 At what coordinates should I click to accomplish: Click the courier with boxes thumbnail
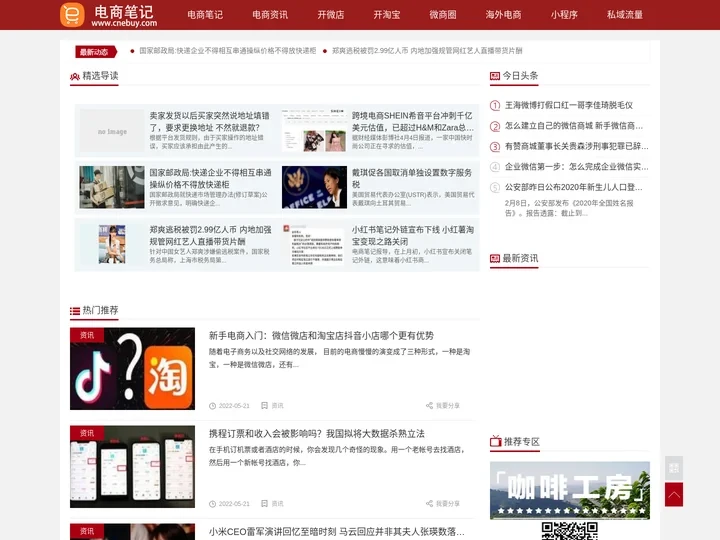pyautogui.click(x=112, y=187)
